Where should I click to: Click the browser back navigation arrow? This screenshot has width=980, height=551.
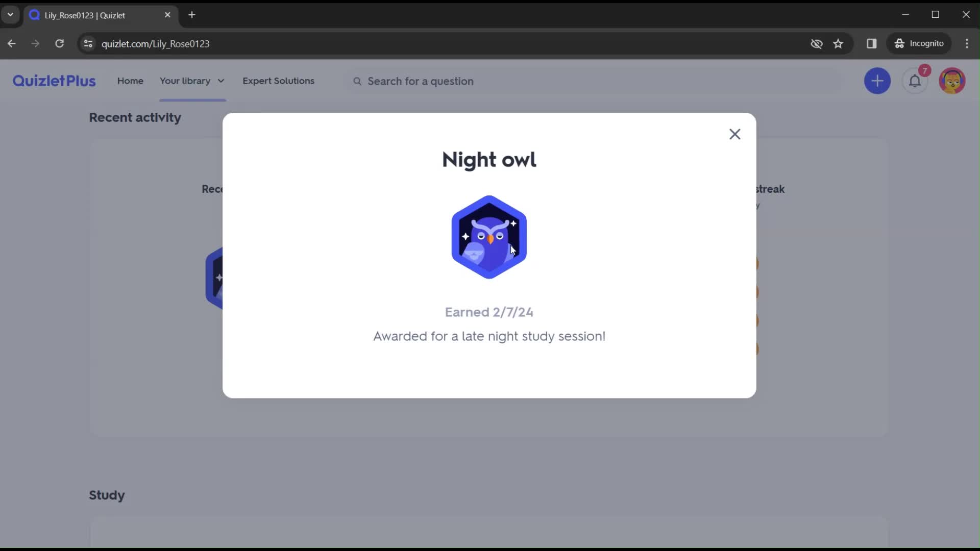(x=11, y=43)
